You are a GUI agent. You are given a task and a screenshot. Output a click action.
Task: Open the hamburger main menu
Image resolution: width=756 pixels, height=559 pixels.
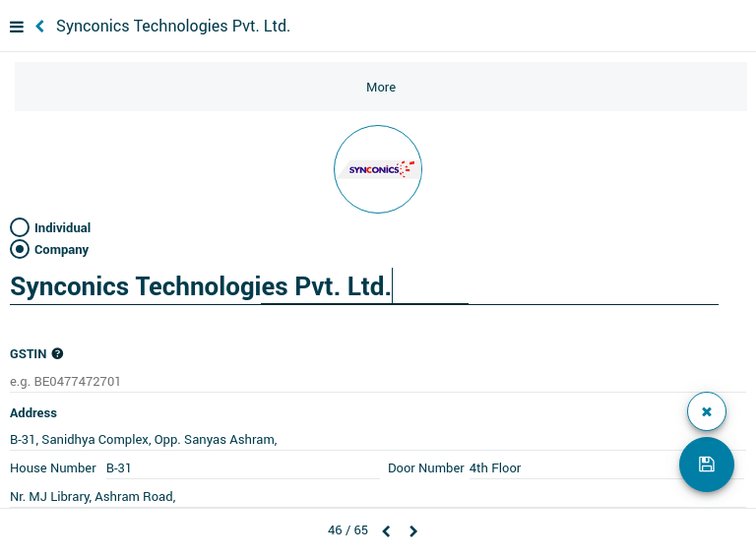17,27
